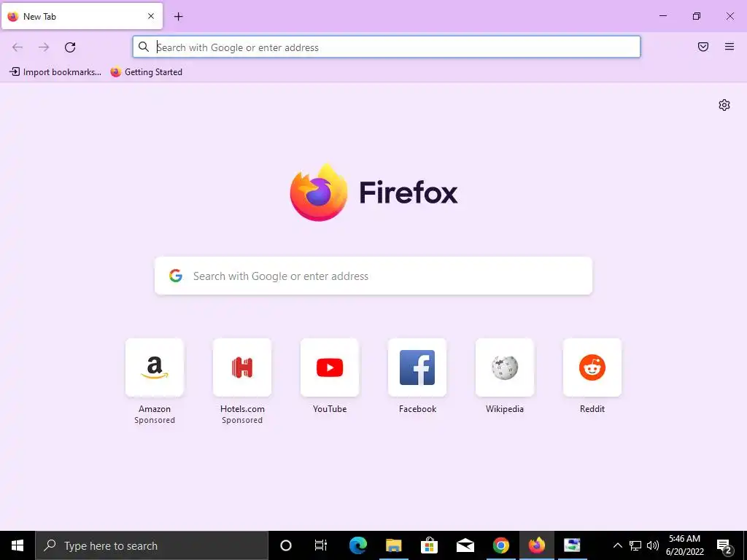Open the Save to Pocket button
This screenshot has height=560, width=747.
pos(703,47)
